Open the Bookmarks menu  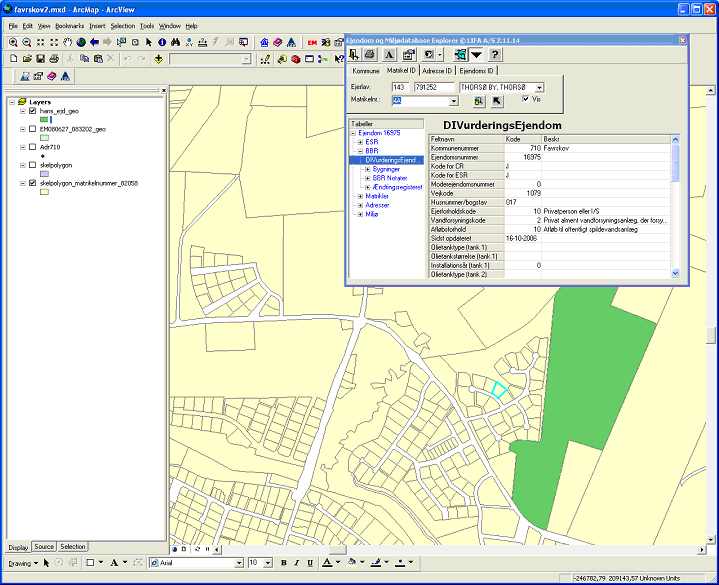click(x=70, y=25)
